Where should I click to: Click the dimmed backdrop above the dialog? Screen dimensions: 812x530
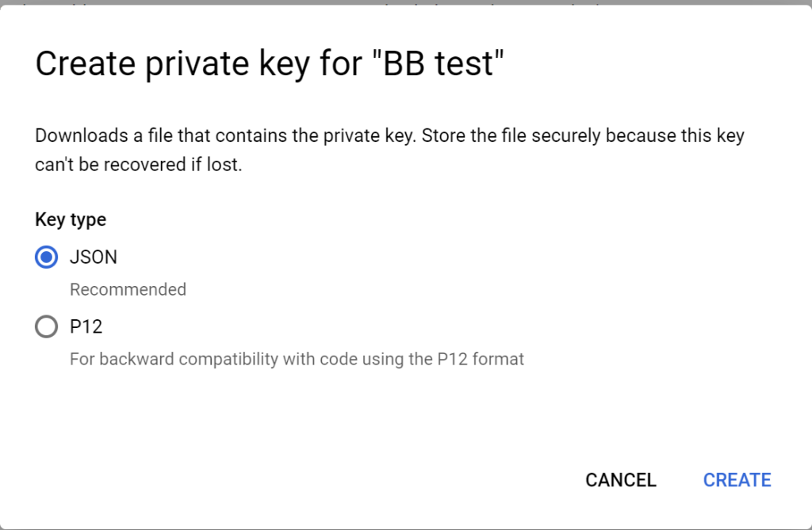[x=406, y=2]
